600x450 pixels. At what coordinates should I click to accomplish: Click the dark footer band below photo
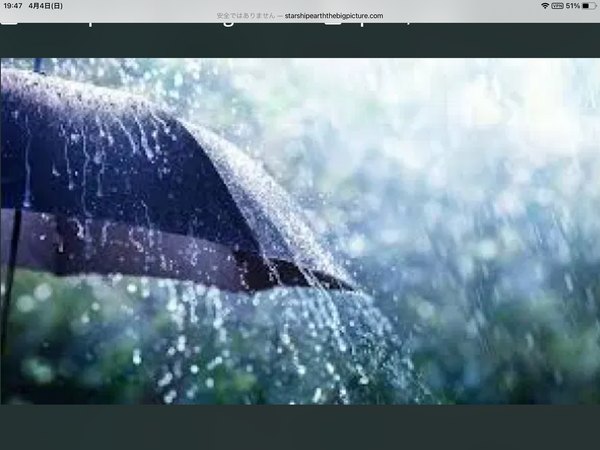(300, 427)
